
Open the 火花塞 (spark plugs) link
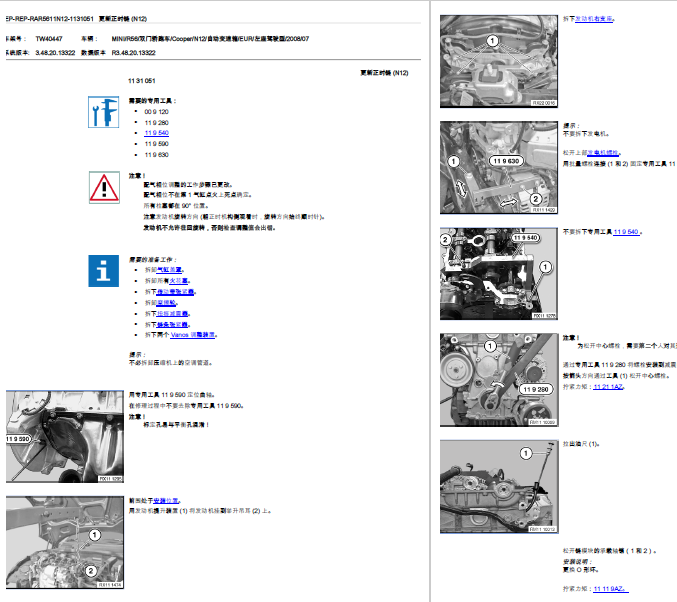click(x=179, y=281)
